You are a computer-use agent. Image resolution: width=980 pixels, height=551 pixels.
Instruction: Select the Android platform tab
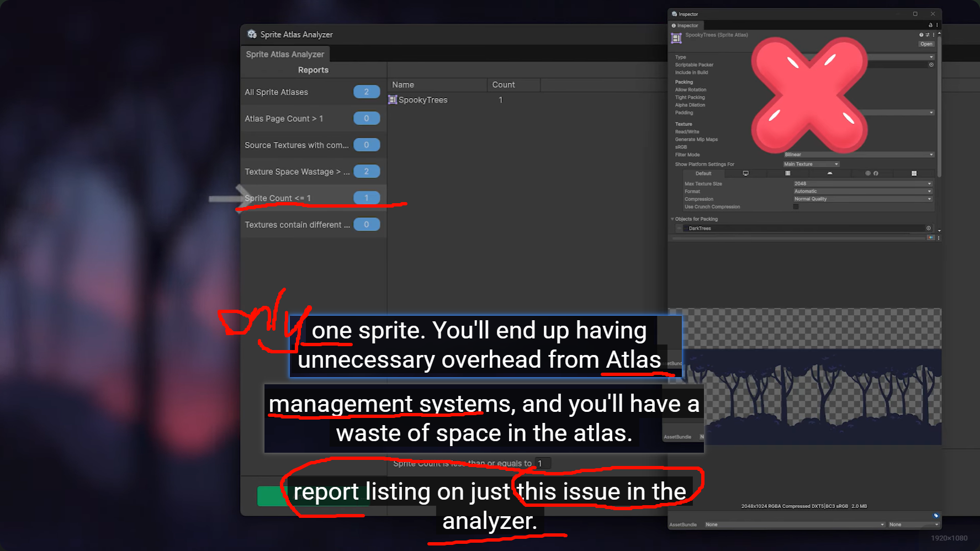(x=829, y=173)
